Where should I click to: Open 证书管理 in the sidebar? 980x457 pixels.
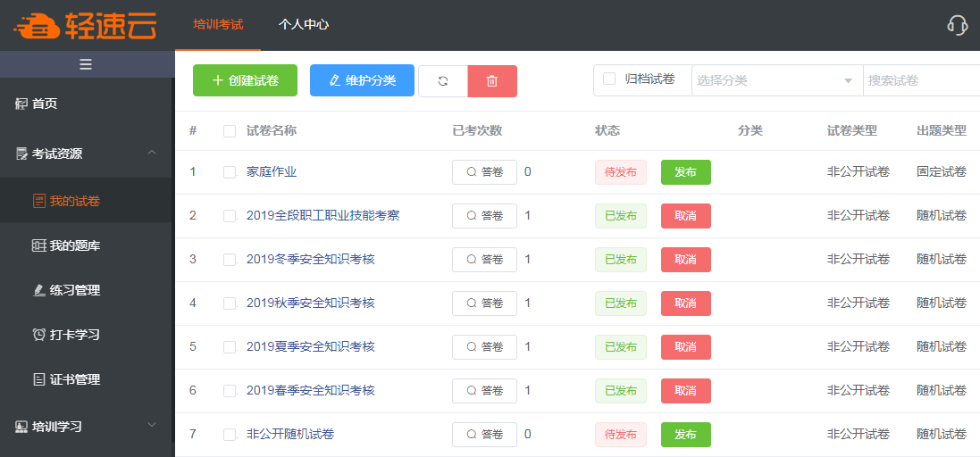pos(74,379)
